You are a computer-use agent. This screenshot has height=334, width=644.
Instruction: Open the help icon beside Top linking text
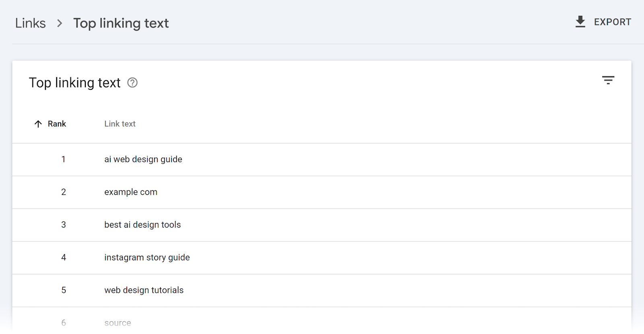132,83
